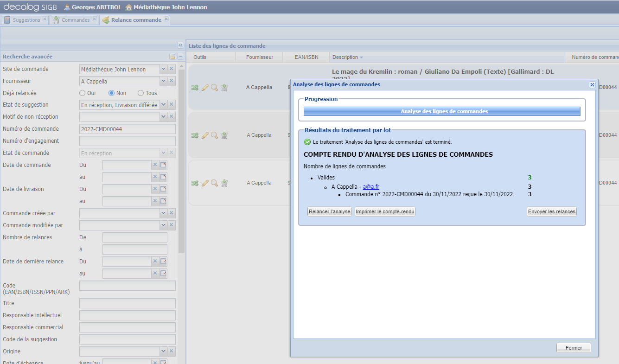
Task: Click inside the Numéro de commande input field
Action: pos(127,128)
